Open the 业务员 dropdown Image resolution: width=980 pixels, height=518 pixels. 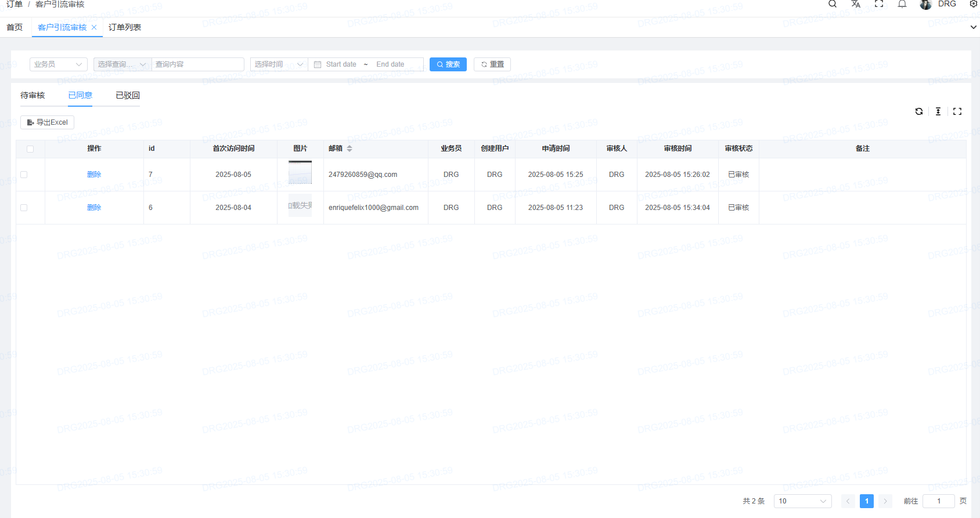coord(58,64)
